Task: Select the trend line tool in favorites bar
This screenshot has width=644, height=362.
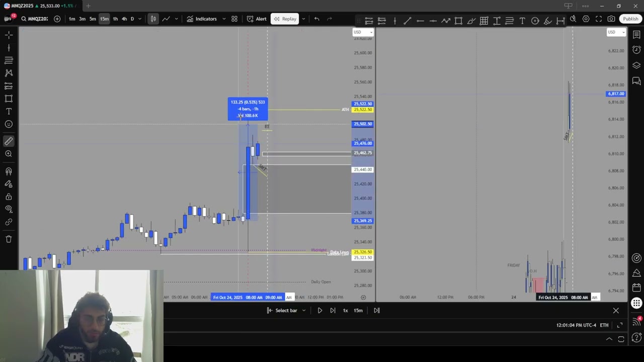Action: click(x=408, y=21)
